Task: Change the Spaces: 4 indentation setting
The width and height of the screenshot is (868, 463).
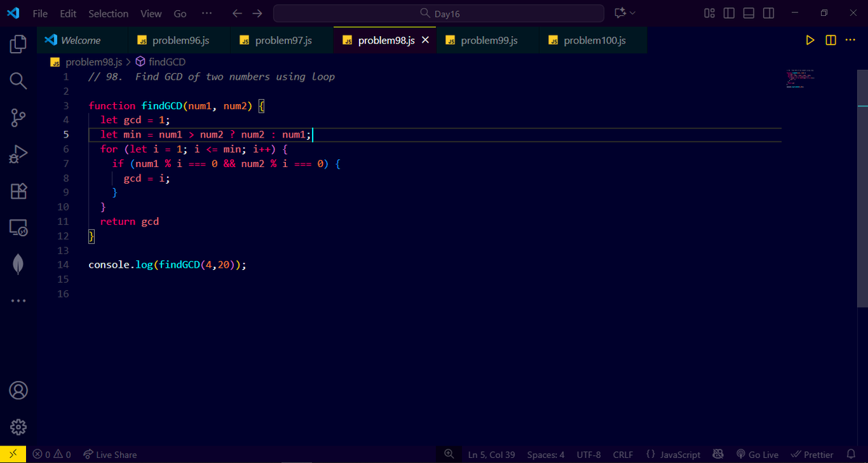Action: 546,455
